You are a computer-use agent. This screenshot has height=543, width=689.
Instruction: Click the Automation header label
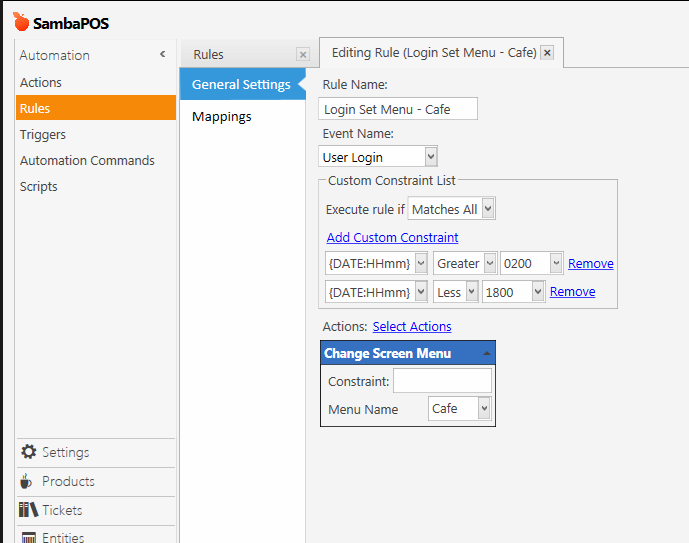pos(54,55)
